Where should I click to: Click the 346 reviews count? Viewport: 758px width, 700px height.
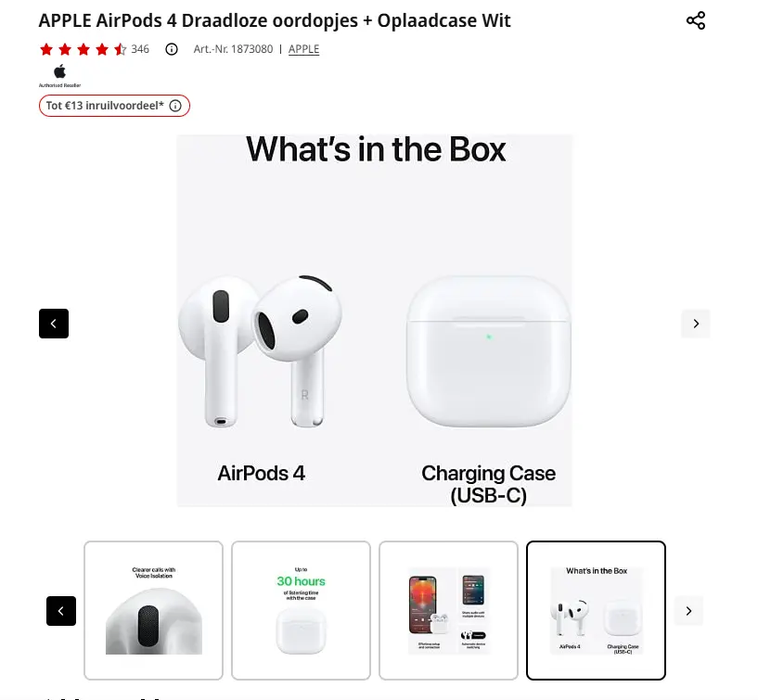[x=140, y=49]
